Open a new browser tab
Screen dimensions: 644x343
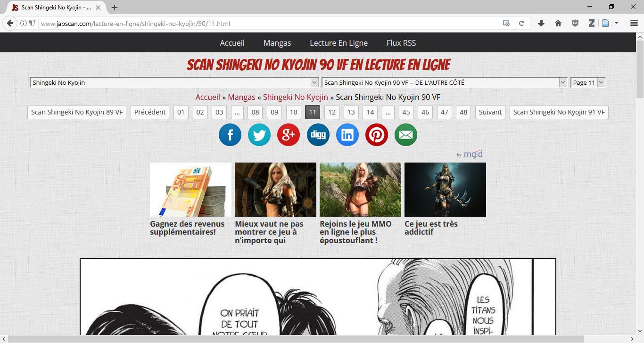tap(115, 8)
